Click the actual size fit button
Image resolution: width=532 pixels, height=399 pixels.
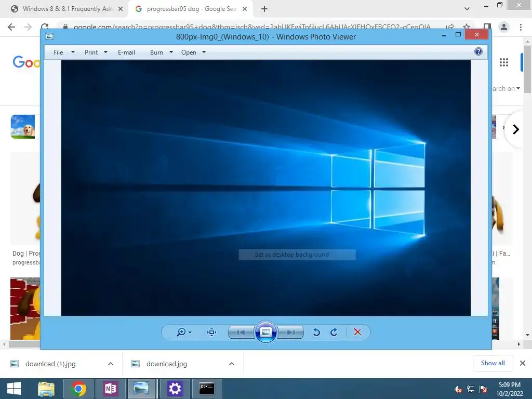pos(212,332)
